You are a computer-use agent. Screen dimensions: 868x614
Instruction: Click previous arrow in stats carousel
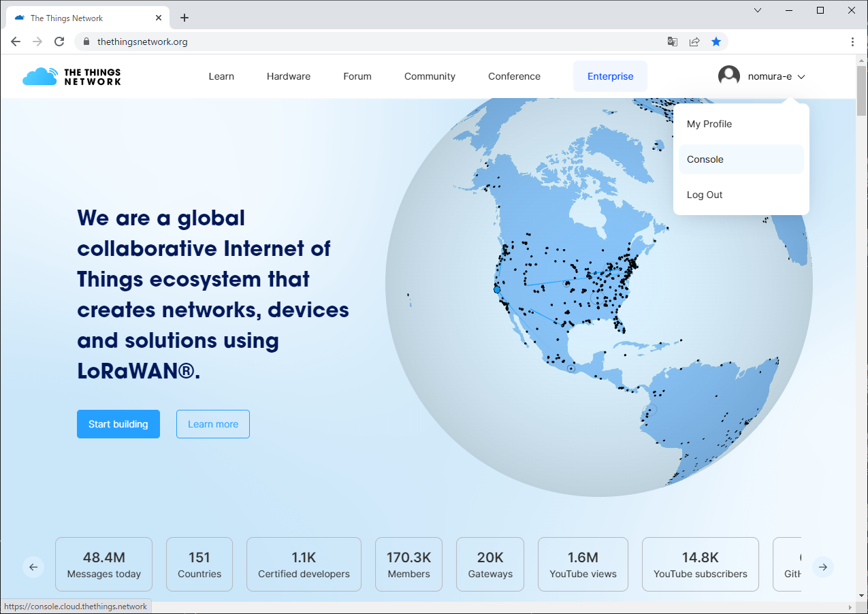coord(33,566)
